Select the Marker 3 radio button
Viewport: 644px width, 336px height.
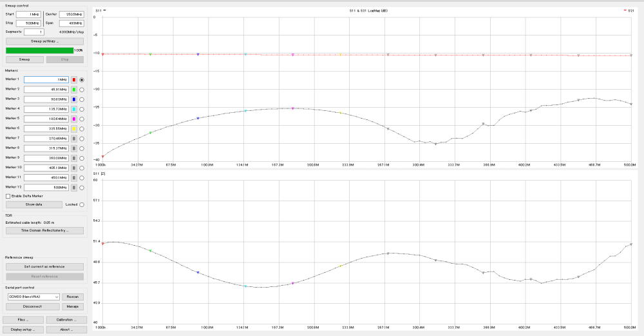tap(82, 99)
